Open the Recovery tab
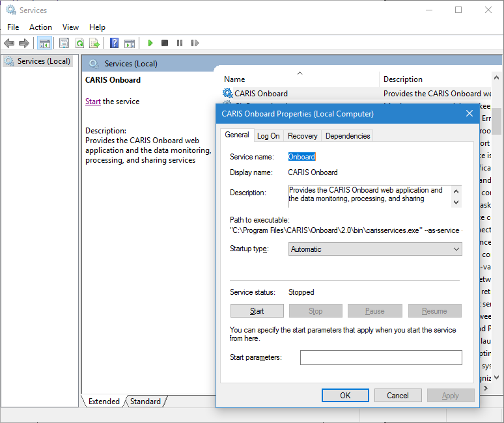 pos(303,136)
